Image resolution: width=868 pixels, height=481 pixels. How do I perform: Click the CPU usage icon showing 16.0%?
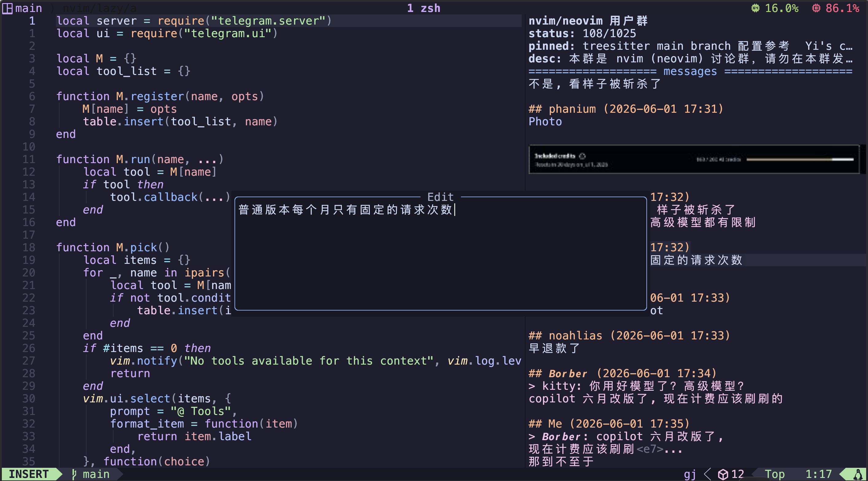coord(755,8)
